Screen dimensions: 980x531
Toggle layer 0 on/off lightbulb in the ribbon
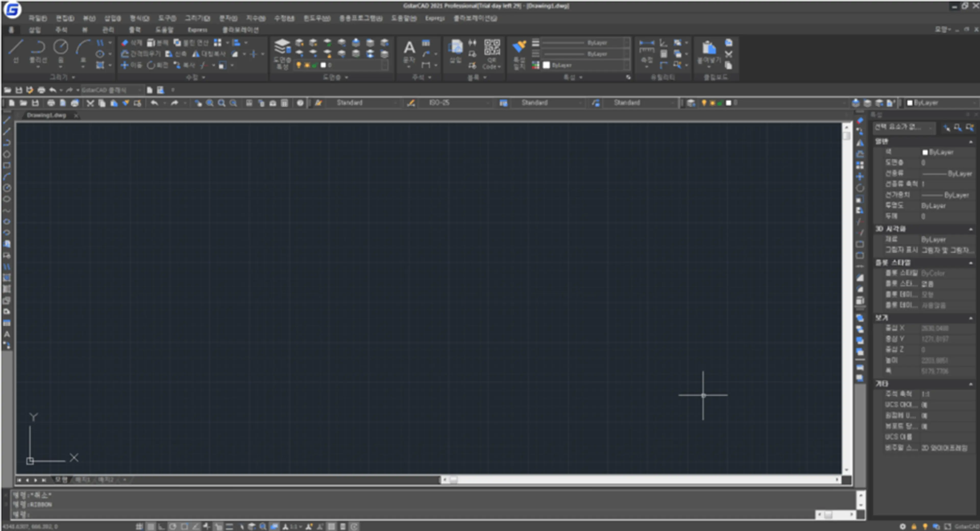[299, 65]
